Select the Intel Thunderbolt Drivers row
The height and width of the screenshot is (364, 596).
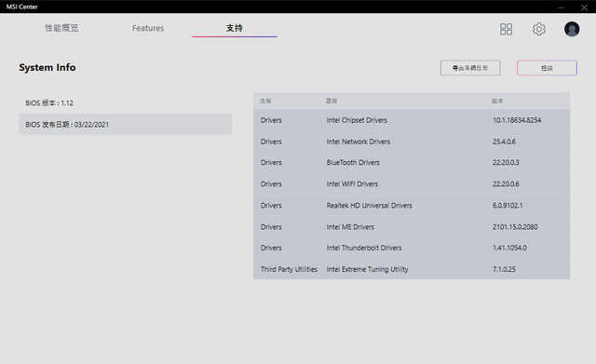click(x=412, y=248)
